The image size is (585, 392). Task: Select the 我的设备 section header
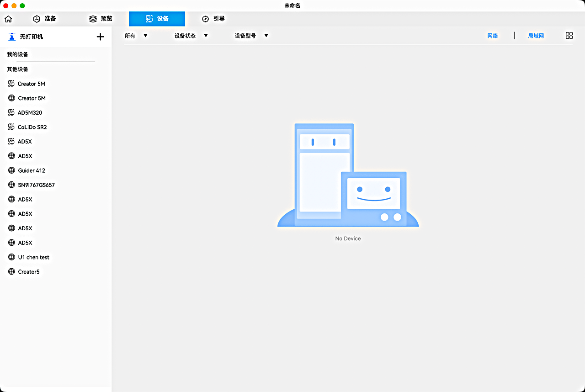click(18, 54)
